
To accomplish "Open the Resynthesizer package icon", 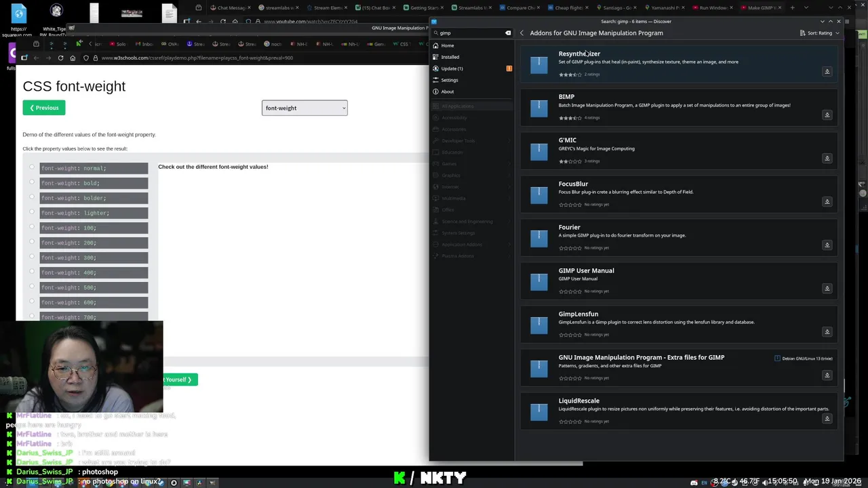I will tap(539, 64).
